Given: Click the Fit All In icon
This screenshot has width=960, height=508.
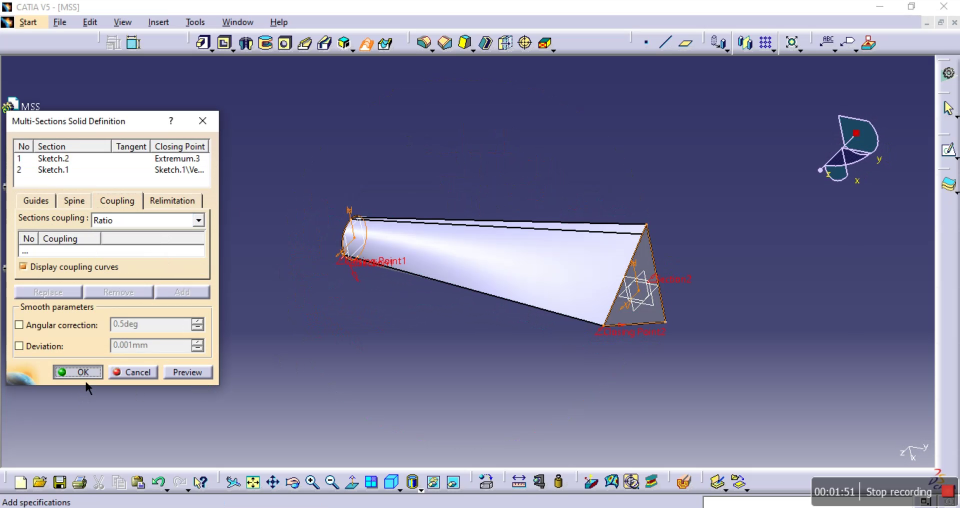Looking at the screenshot, I should tap(252, 482).
